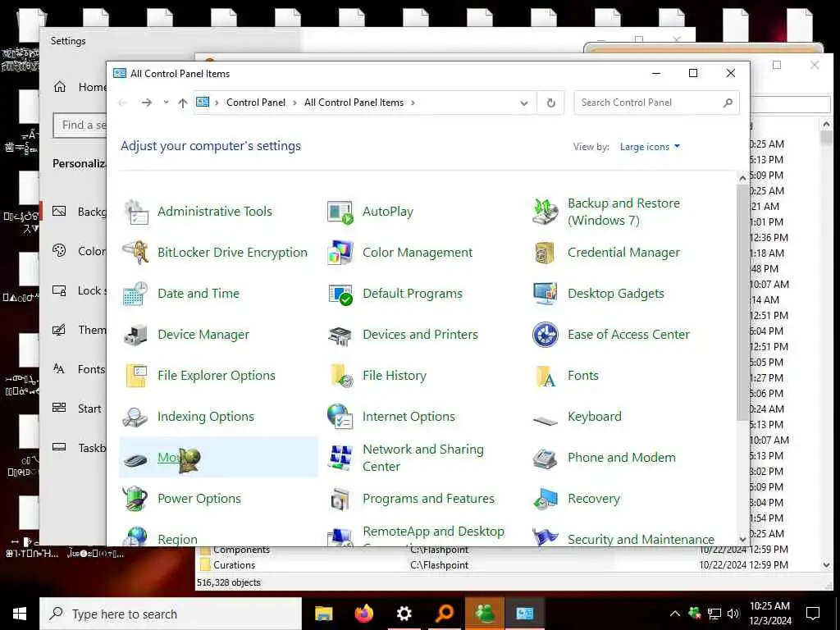The height and width of the screenshot is (630, 840).
Task: Open File Explorer from the taskbar
Action: (323, 614)
